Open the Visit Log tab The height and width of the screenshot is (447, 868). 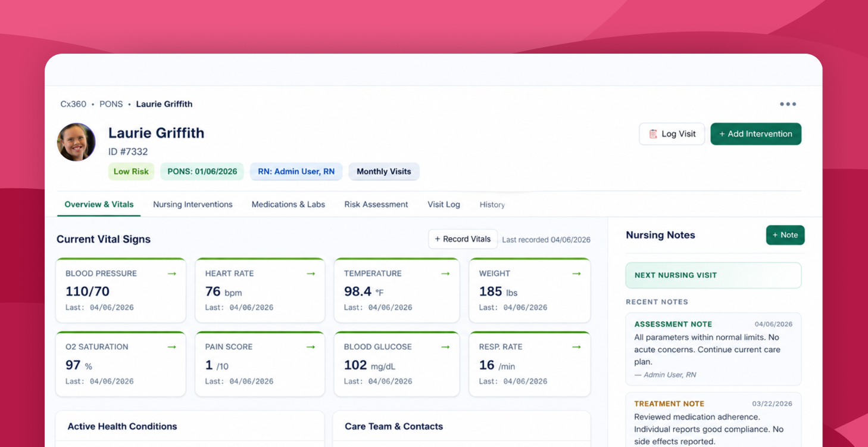point(444,204)
